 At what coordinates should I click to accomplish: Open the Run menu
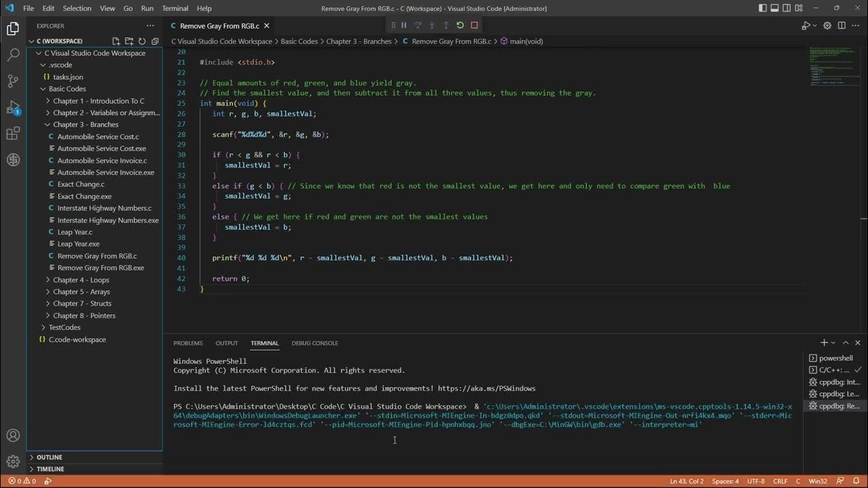[x=147, y=8]
